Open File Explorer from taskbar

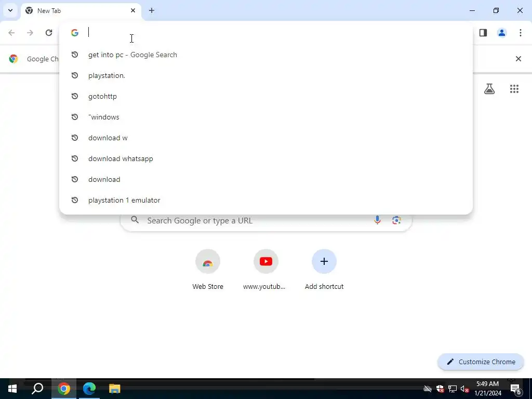tap(115, 389)
